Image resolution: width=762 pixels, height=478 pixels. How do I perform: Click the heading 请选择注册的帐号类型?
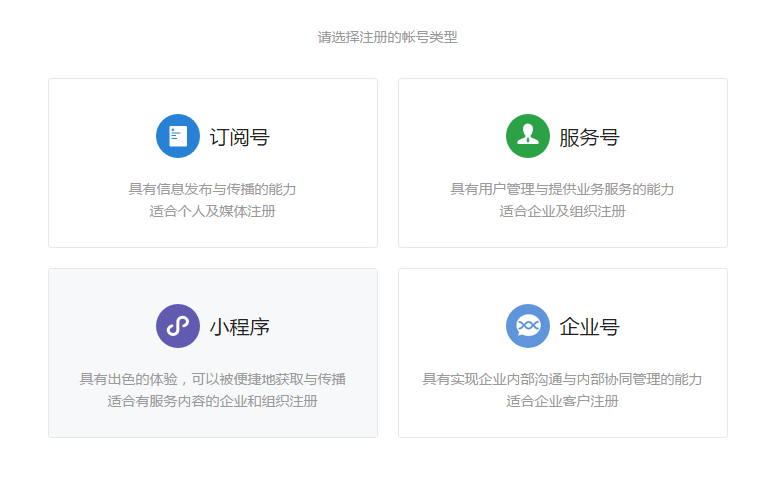tap(388, 37)
